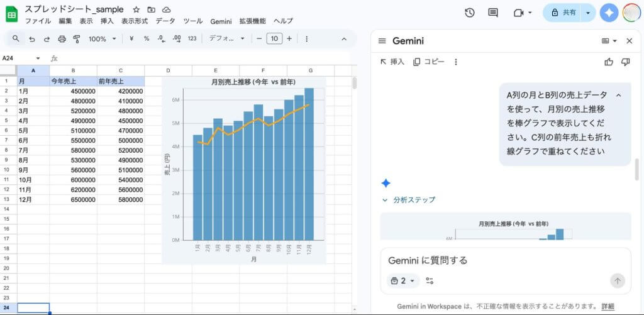Open Gemini prompt settings sliders icon
The image size is (644, 315).
pos(430,281)
